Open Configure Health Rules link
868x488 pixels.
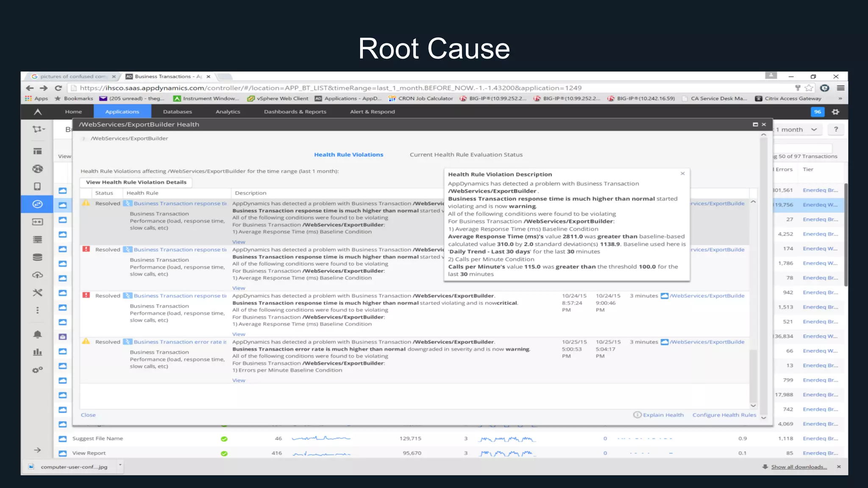[x=724, y=415]
